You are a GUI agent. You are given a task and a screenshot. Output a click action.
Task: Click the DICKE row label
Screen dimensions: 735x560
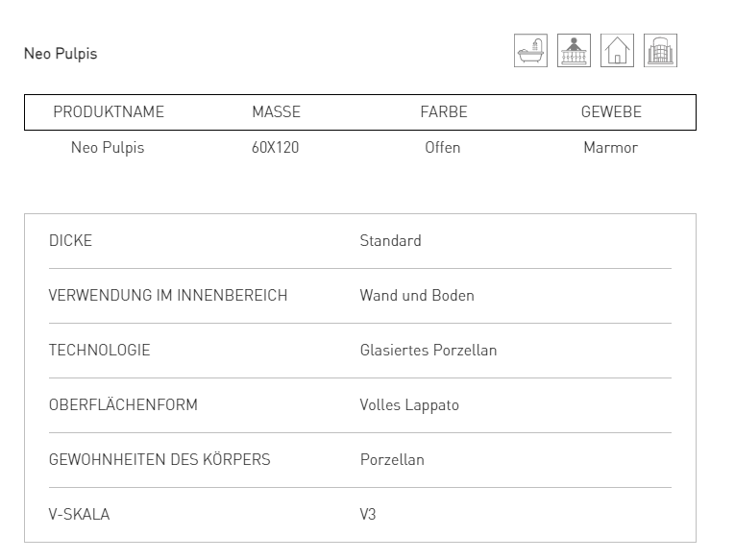(x=70, y=241)
